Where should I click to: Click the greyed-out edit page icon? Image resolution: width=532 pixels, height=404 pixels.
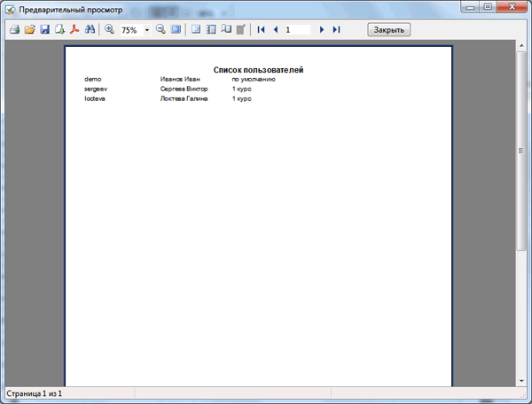241,29
